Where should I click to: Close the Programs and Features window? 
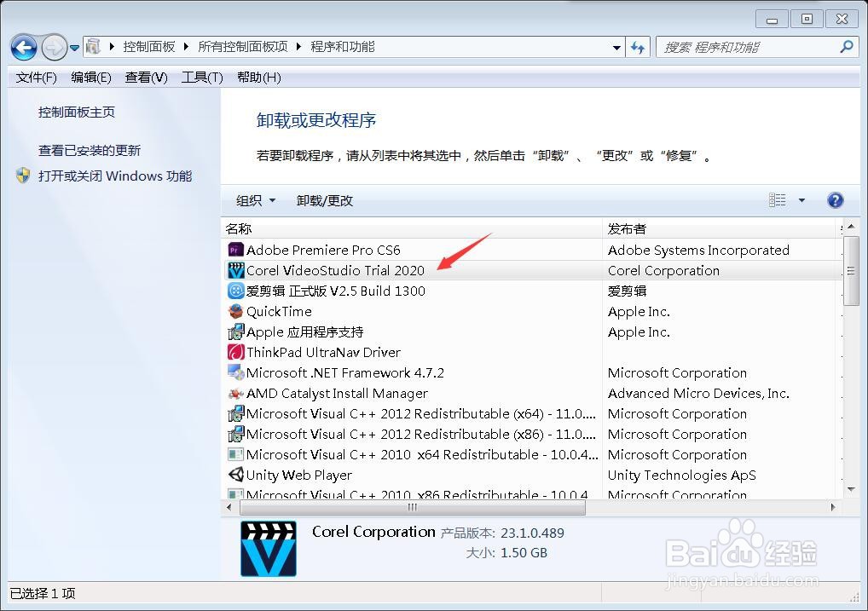(842, 20)
